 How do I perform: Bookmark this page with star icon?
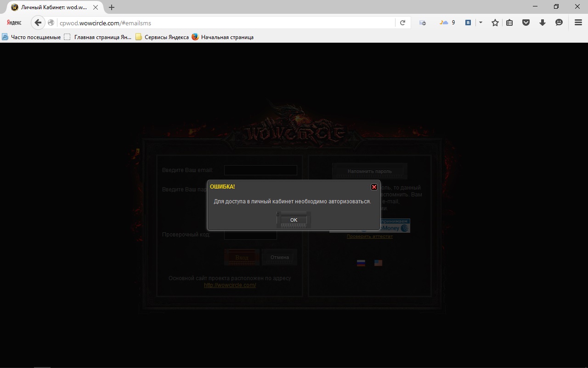coord(495,23)
